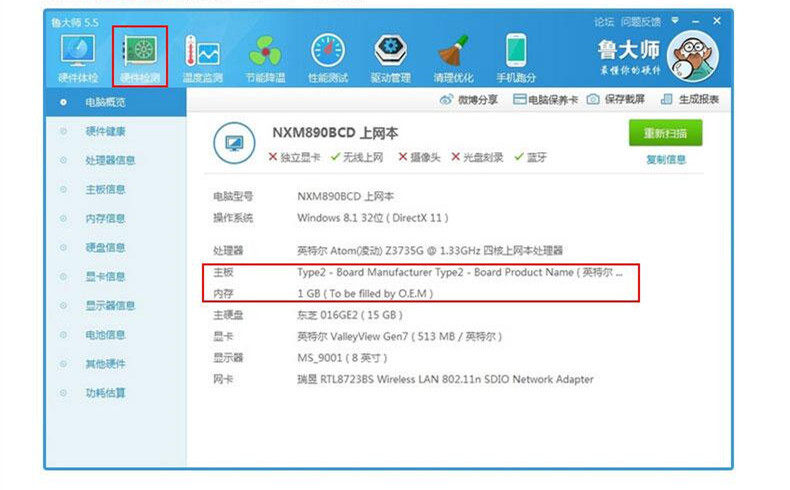This screenshot has height=490, width=790.
Task: Open 内存信息 in the sidebar
Action: click(105, 219)
